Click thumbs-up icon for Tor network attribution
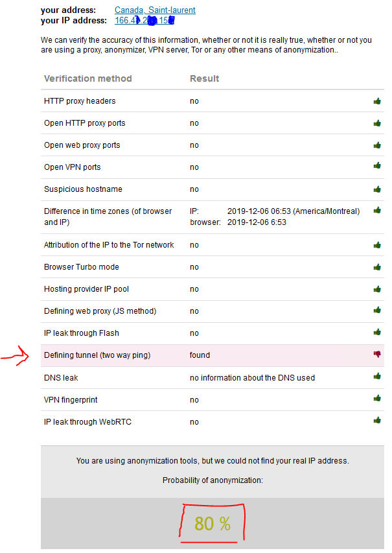Viewport: 392px width, 553px height. (377, 245)
